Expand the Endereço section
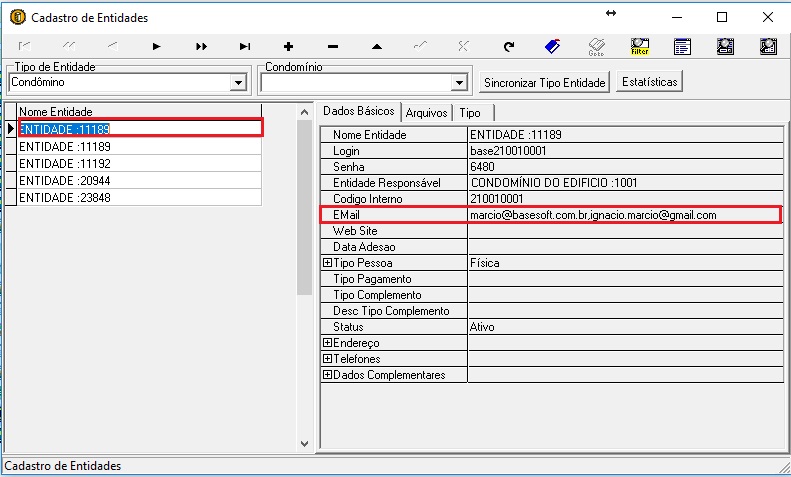The image size is (791, 477). [327, 343]
